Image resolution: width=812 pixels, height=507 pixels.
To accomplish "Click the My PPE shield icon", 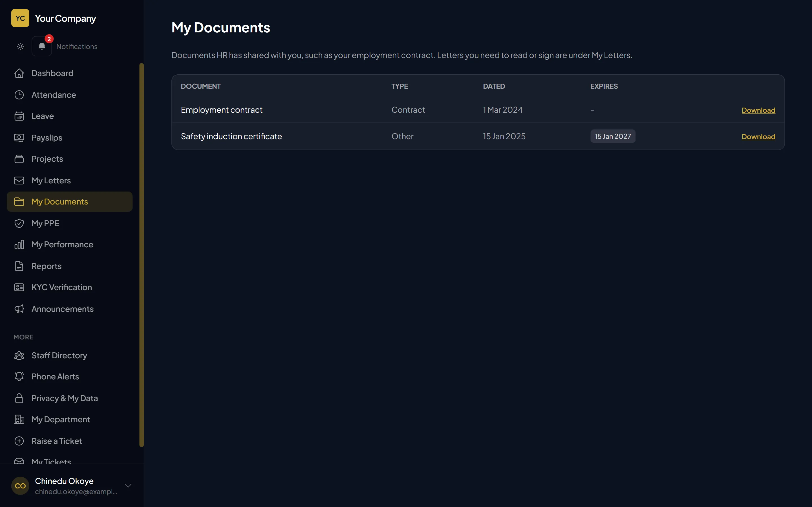I will tap(19, 223).
